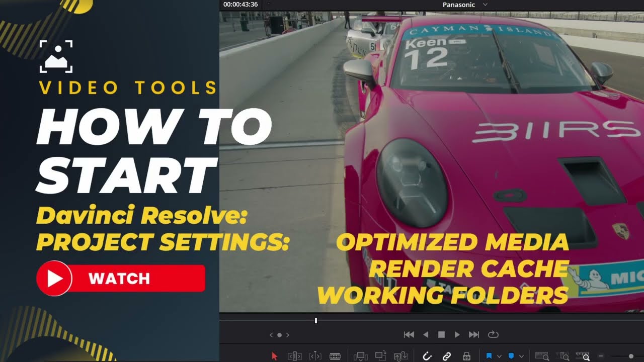This screenshot has height=362, width=644.
Task: Click the Overwrite Clip icon
Action: pos(381,355)
